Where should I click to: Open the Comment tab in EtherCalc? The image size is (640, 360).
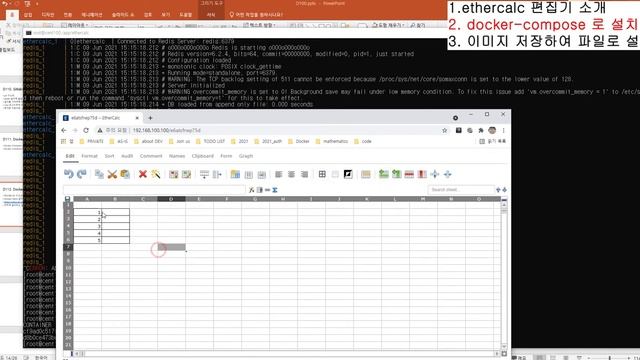[151, 156]
